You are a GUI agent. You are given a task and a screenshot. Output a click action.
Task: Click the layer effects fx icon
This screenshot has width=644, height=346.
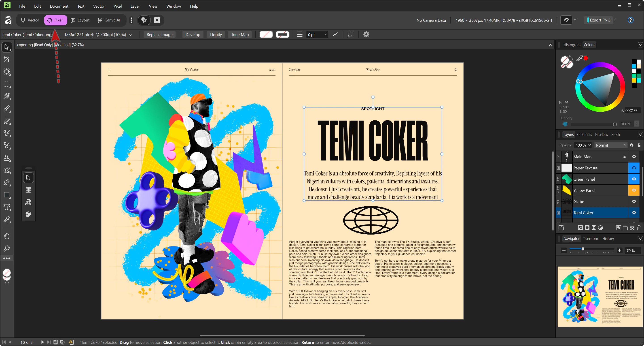point(580,228)
